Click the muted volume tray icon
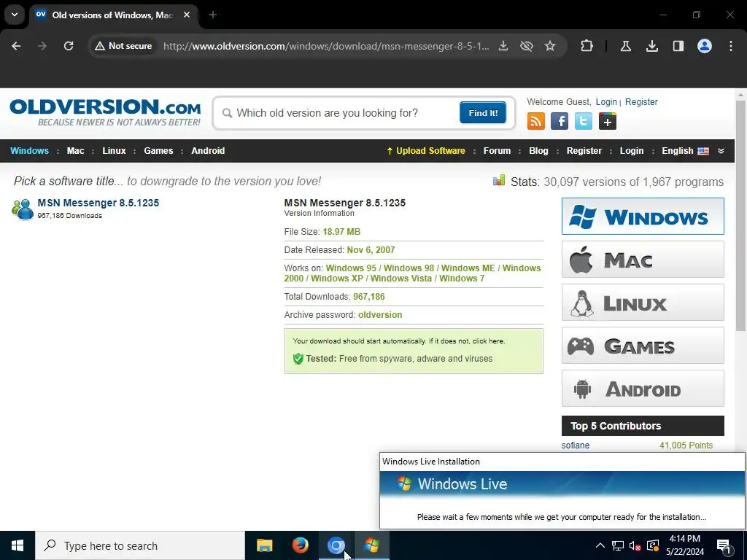This screenshot has width=747, height=560. pyautogui.click(x=635, y=545)
